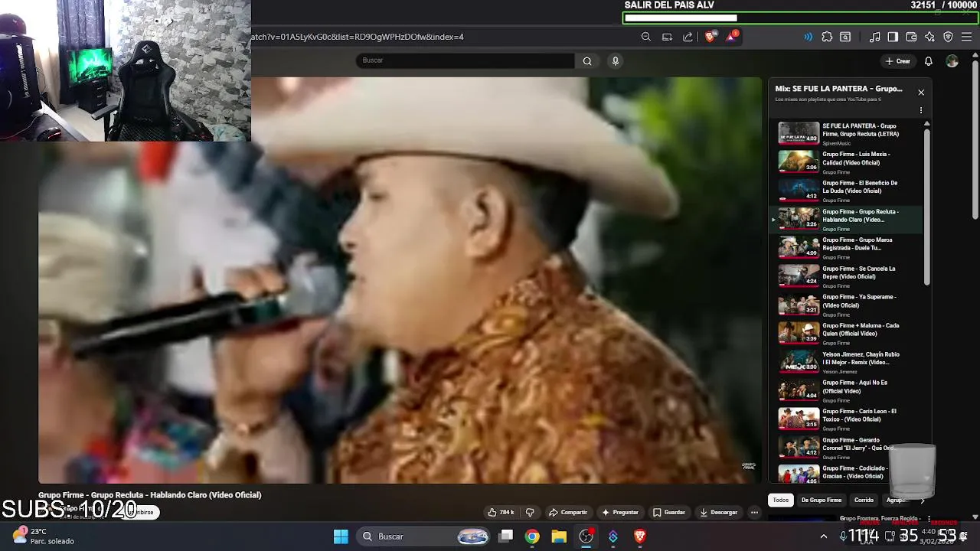Viewport: 980px width, 551px height.
Task: Click the Crear create button
Action: point(898,61)
